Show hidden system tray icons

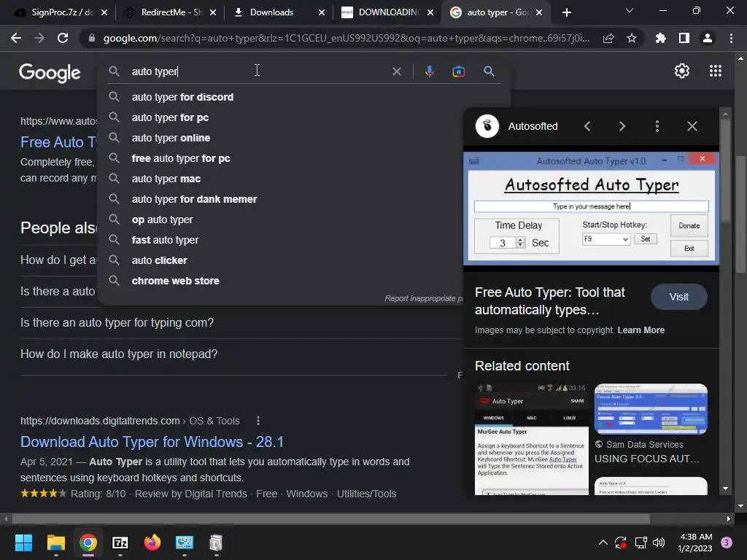tap(603, 542)
